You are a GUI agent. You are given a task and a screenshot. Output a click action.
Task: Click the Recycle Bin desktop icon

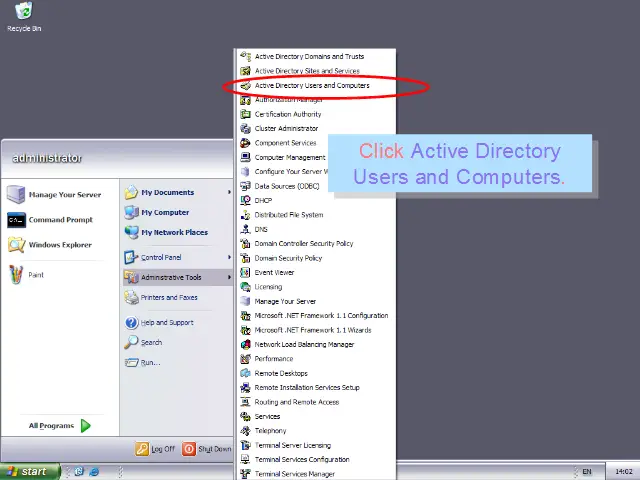[x=24, y=11]
